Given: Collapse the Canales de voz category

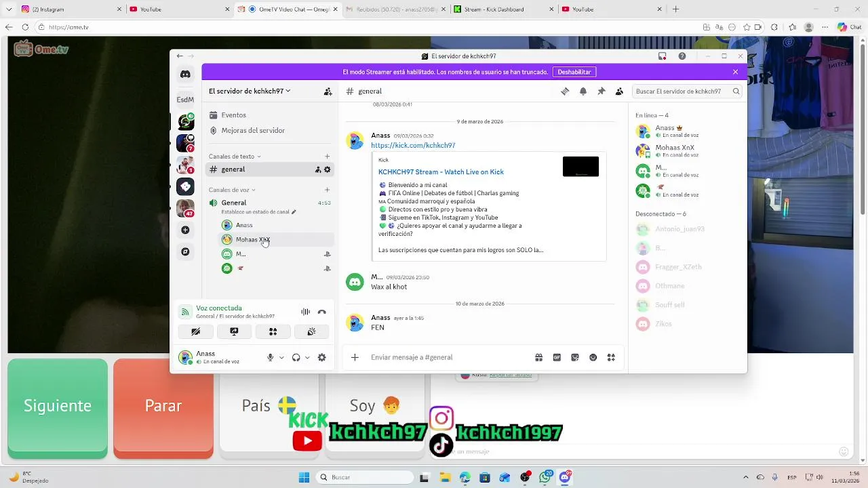Looking at the screenshot, I should coord(232,190).
